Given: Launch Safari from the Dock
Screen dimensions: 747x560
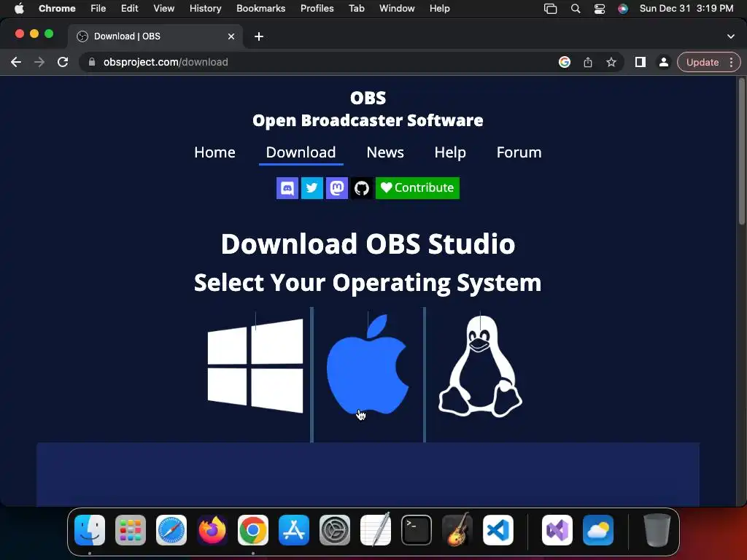Looking at the screenshot, I should click(x=171, y=530).
